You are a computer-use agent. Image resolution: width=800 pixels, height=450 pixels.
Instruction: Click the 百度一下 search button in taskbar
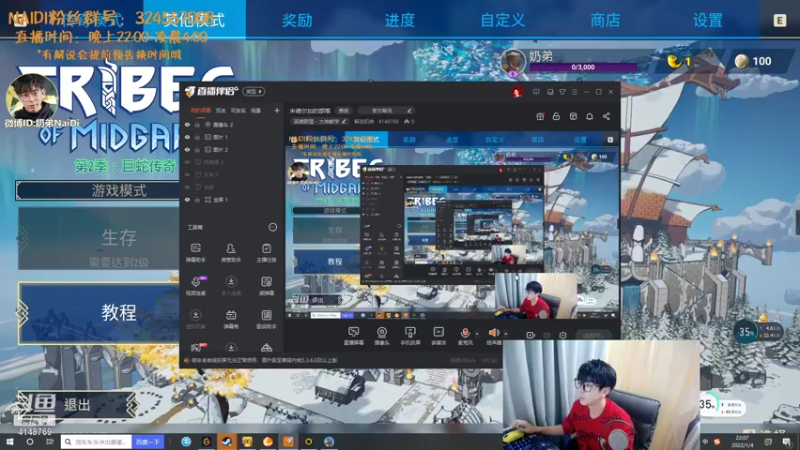pyautogui.click(x=147, y=442)
